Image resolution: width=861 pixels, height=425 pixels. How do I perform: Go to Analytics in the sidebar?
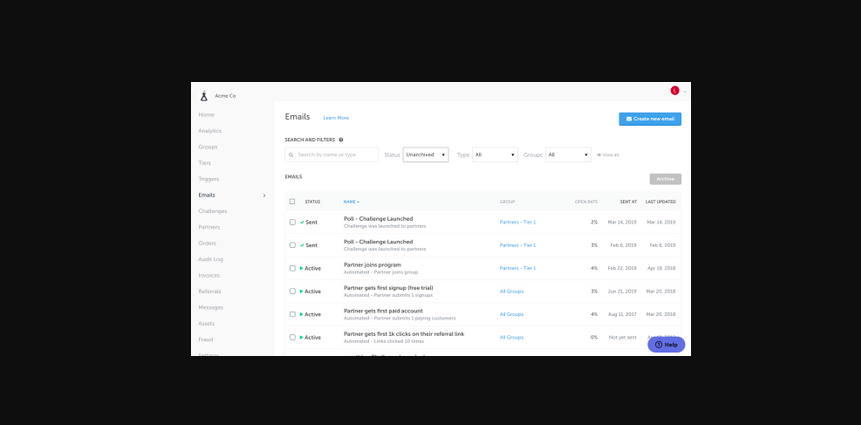click(210, 131)
